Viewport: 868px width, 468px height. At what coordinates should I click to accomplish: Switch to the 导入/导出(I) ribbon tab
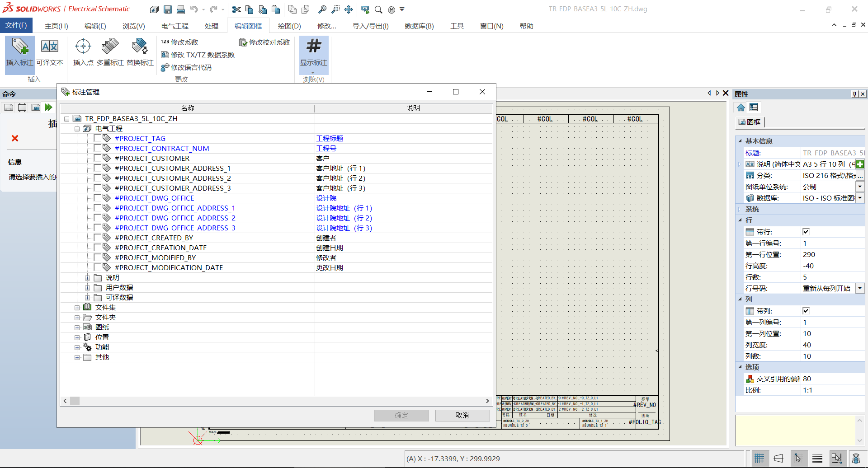tap(371, 26)
